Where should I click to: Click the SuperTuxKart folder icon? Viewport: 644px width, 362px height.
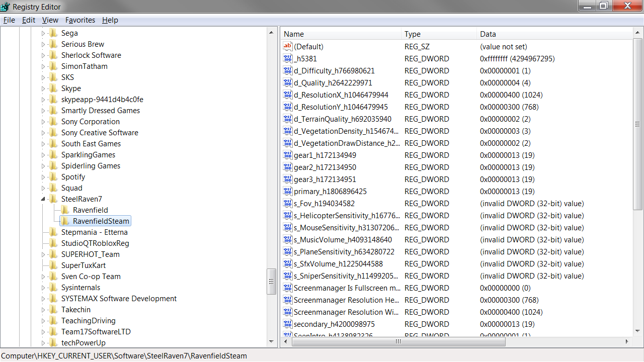point(53,265)
